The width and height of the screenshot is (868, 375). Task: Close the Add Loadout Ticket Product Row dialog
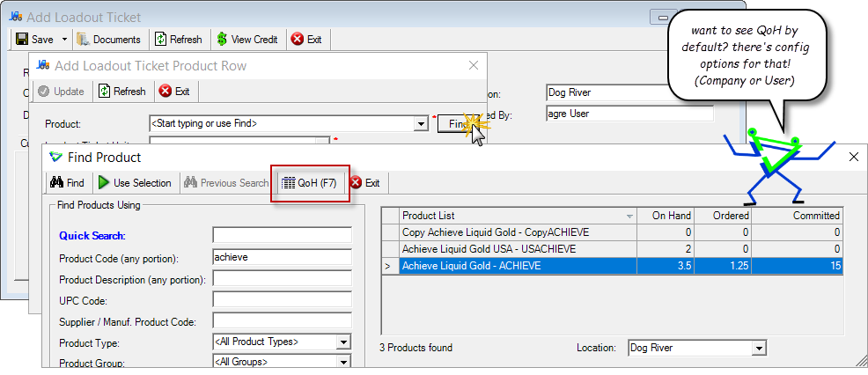(474, 65)
